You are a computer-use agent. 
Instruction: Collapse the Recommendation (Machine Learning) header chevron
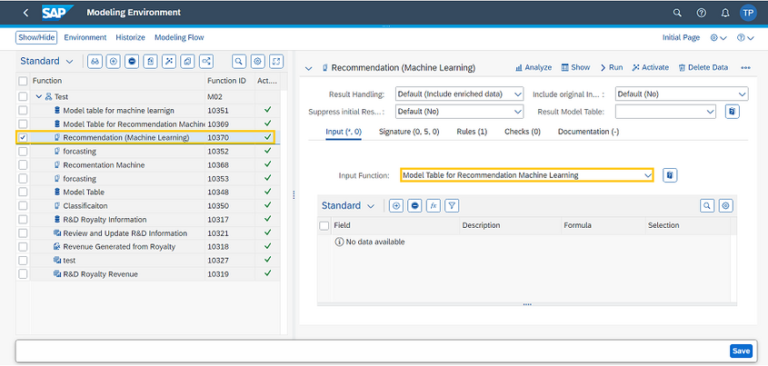click(x=309, y=68)
